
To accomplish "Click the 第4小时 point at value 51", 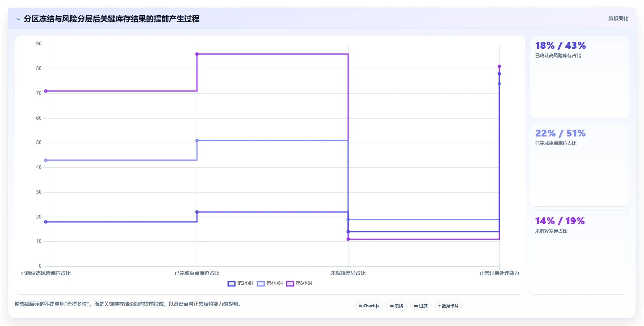I will point(197,140).
